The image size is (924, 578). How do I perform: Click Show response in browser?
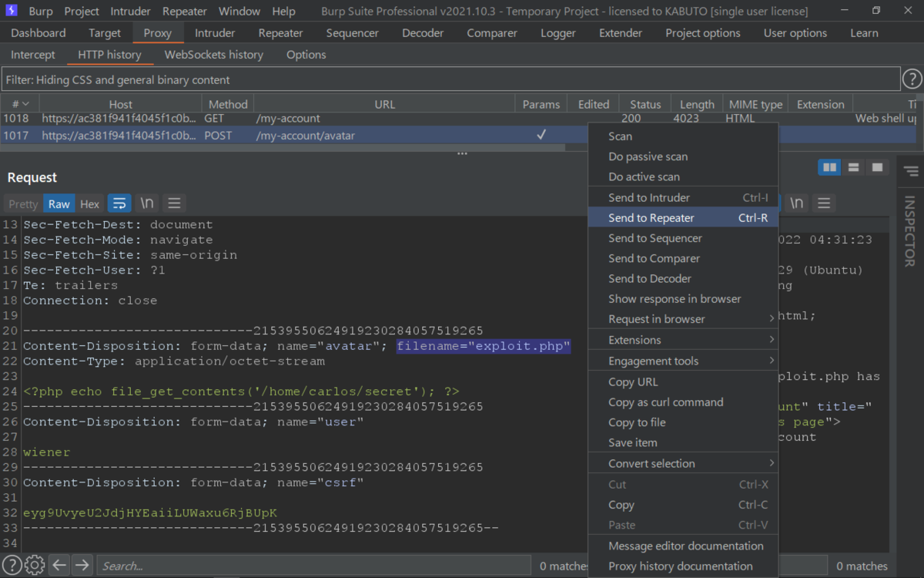682,299
